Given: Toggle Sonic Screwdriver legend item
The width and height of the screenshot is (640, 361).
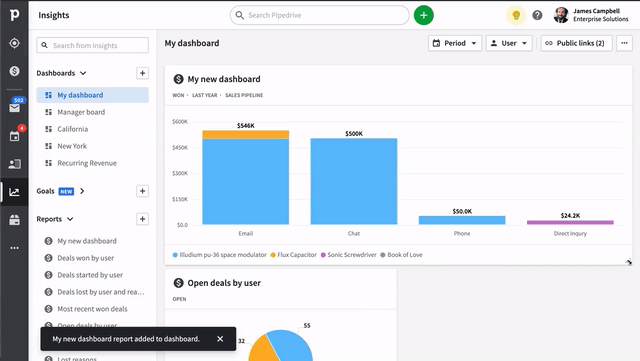Looking at the screenshot, I should click(x=349, y=255).
